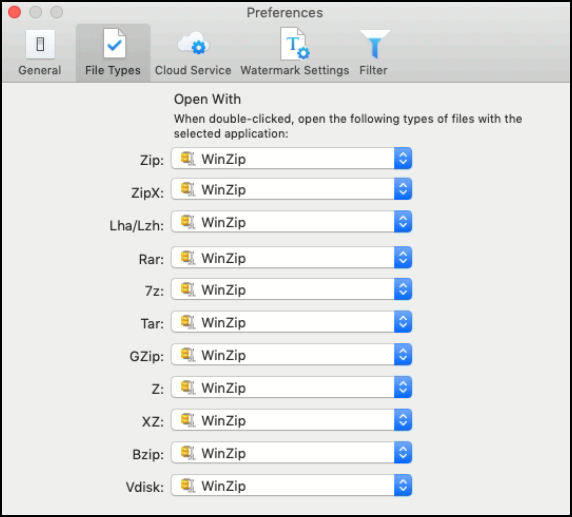Click the 'Vdisk:' label

pyautogui.click(x=145, y=487)
